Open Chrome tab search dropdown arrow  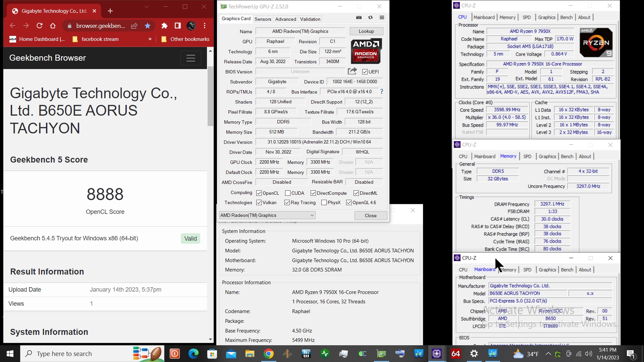tap(147, 7)
